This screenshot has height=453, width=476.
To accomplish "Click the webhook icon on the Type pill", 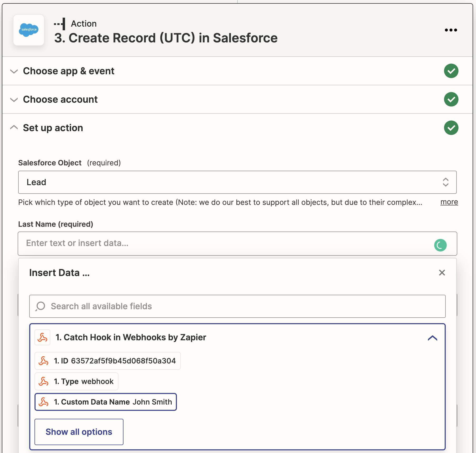I will [x=43, y=381].
